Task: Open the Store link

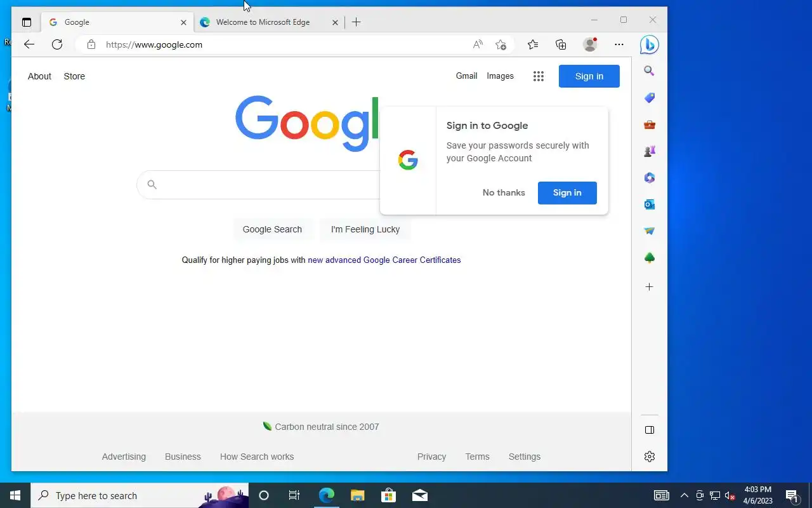Action: (74, 76)
